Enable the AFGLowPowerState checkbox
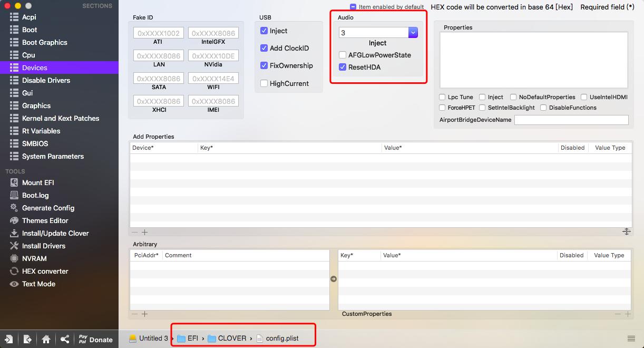The image size is (644, 348). (x=343, y=55)
